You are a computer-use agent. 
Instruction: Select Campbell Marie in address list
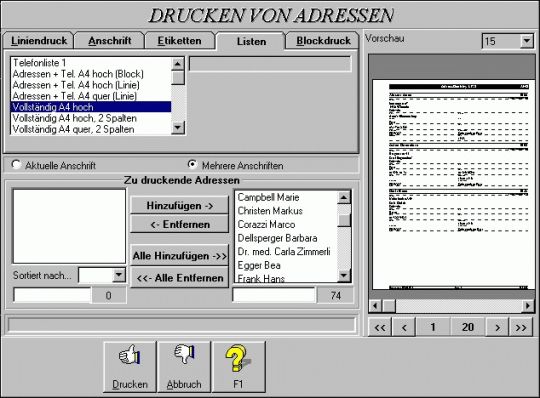point(286,197)
